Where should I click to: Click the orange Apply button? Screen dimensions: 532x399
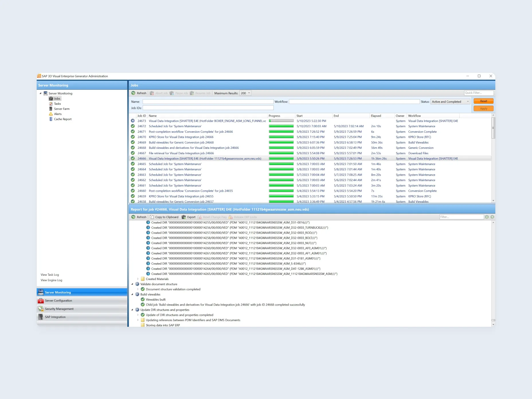pos(484,109)
